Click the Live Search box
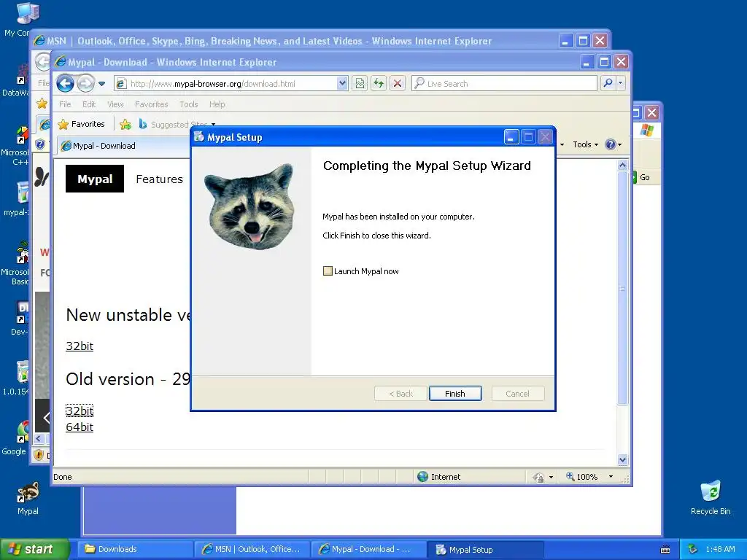 point(504,83)
